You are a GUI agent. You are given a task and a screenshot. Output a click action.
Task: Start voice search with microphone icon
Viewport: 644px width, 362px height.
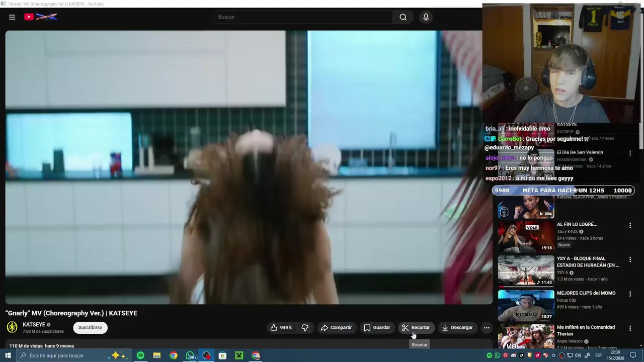pyautogui.click(x=426, y=17)
